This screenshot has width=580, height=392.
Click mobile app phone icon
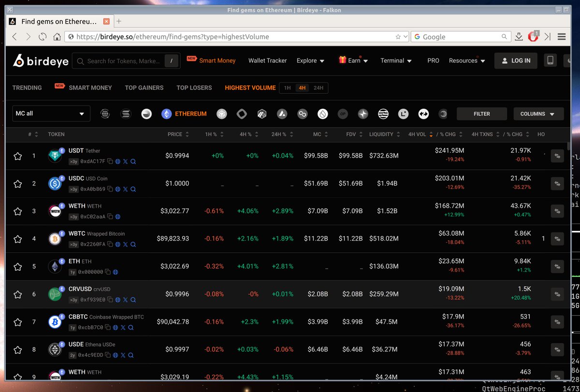(550, 60)
